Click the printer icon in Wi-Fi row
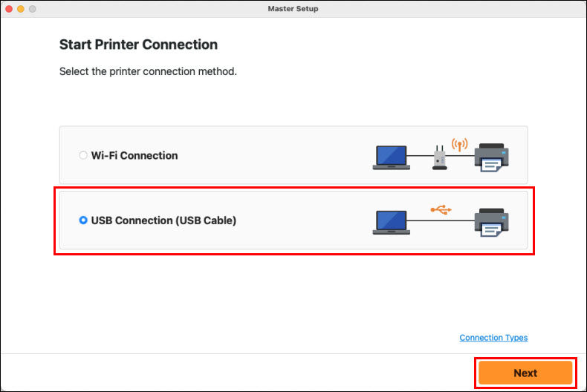 click(492, 157)
